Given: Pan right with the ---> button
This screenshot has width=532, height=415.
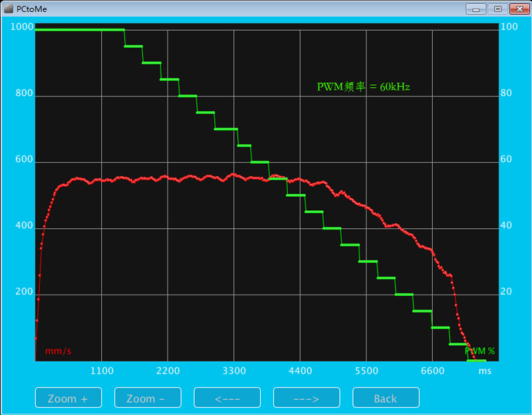Looking at the screenshot, I should coord(307,397).
